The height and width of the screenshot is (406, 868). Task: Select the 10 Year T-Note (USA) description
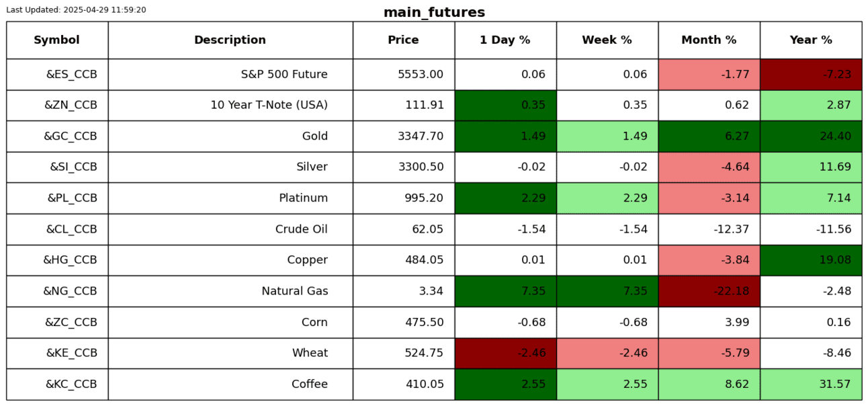[269, 106]
